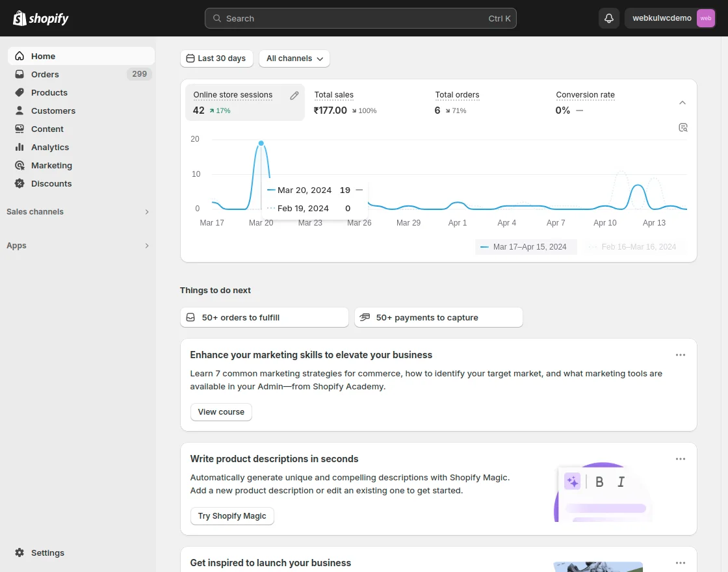Click the webkulwcdemo avatar
Viewport: 728px width, 572px height.
pyautogui.click(x=706, y=18)
